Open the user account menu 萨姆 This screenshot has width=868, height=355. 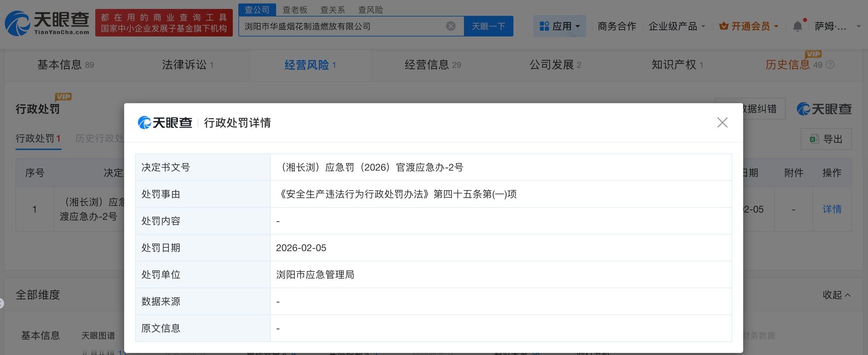pyautogui.click(x=837, y=26)
